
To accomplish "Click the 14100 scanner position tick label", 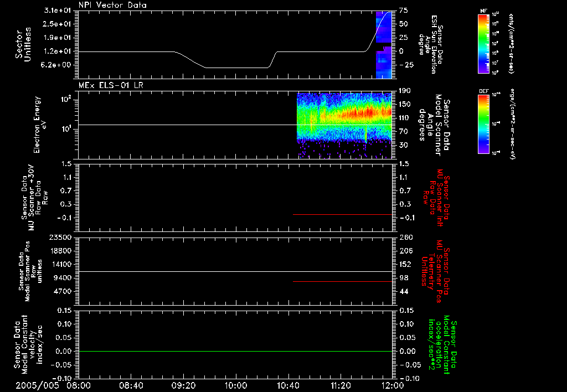I will click(61, 264).
